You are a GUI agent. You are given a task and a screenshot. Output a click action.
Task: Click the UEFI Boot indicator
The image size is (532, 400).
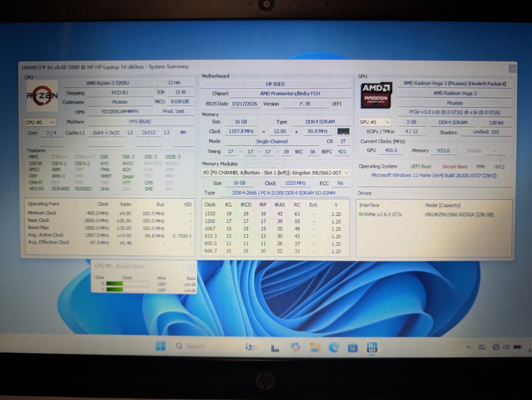click(420, 166)
